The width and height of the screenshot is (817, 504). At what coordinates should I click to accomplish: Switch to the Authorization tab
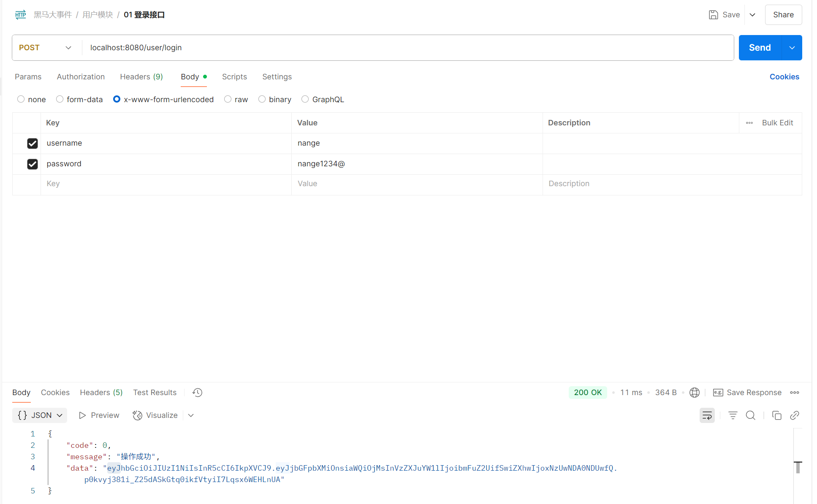[x=81, y=77]
